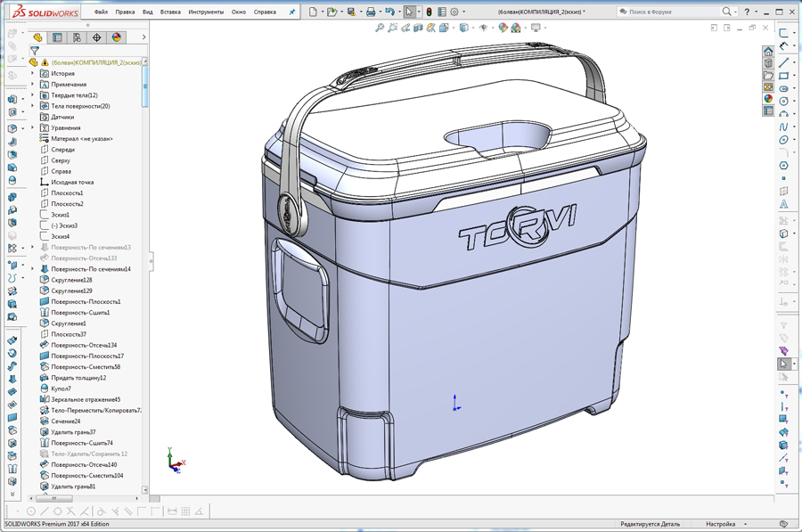802x532 pixels.
Task: Switch to the ConfigurationManager tab
Action: 78,37
